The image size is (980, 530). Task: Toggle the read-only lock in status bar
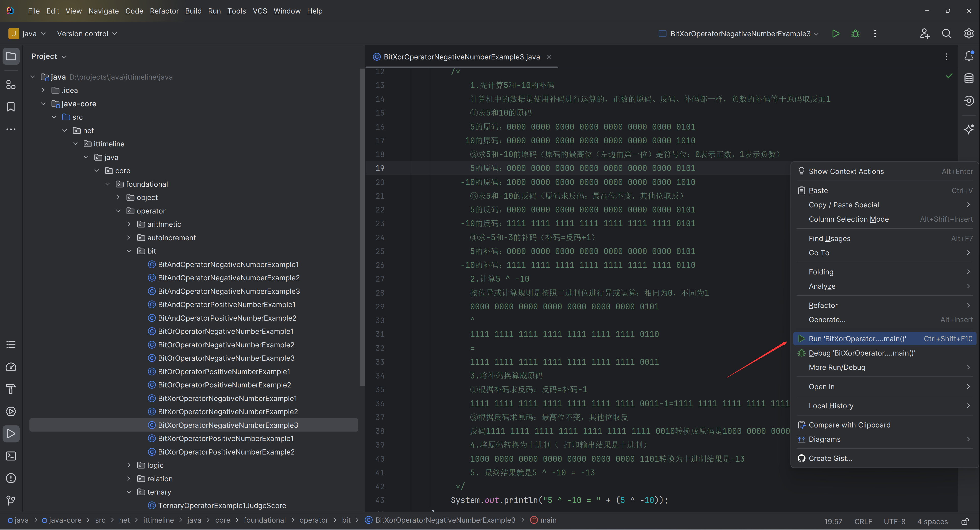pyautogui.click(x=965, y=521)
